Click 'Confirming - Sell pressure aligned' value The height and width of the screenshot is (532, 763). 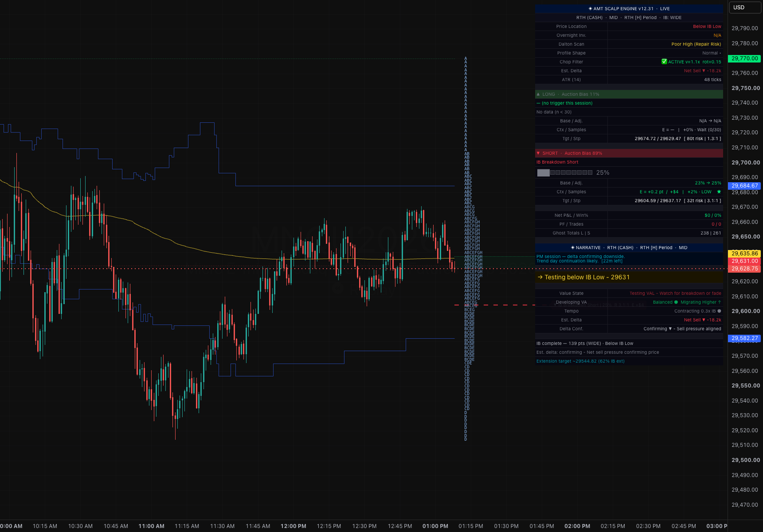682,329
